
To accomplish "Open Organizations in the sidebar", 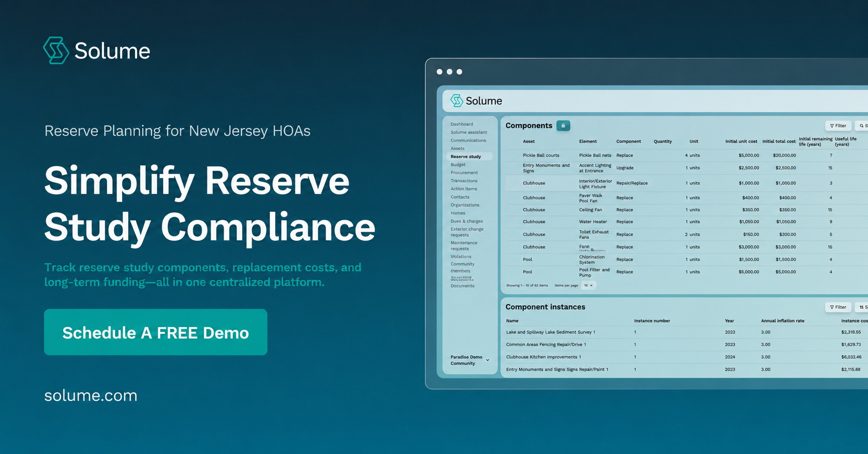I will pyautogui.click(x=465, y=205).
